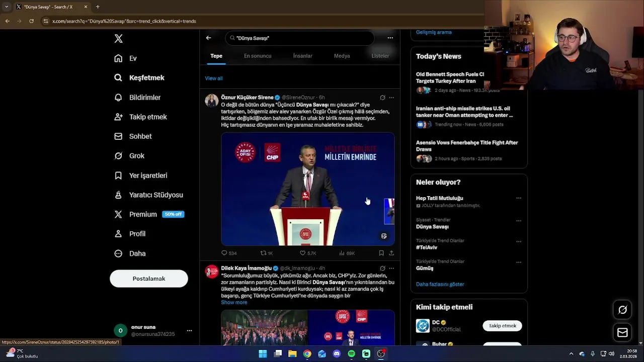This screenshot has height=362, width=644.
Task: Open more options for Gümüş trend
Action: (519, 262)
